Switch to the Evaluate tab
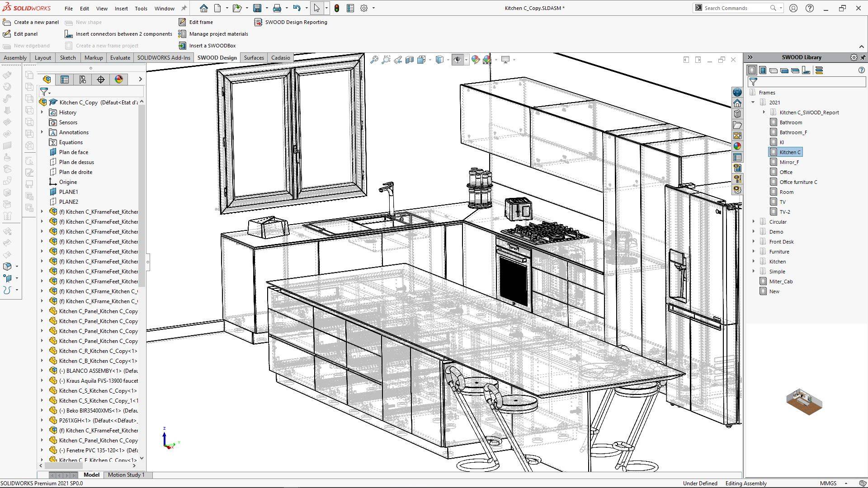This screenshot has height=488, width=868. click(120, 58)
